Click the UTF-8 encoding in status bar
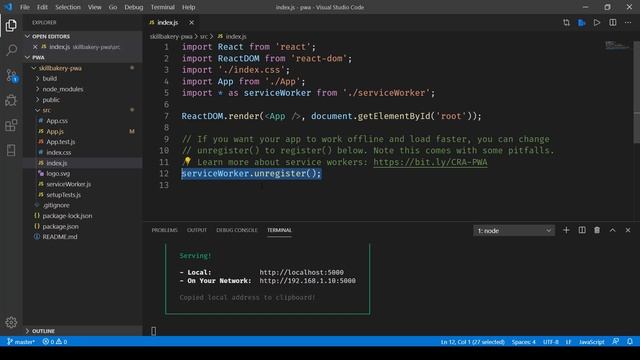 (x=551, y=342)
